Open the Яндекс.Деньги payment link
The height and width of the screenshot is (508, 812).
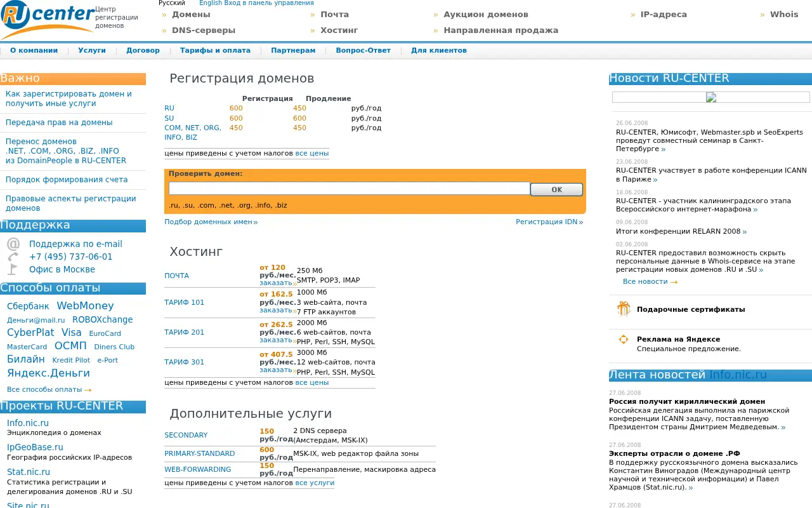pyautogui.click(x=48, y=373)
